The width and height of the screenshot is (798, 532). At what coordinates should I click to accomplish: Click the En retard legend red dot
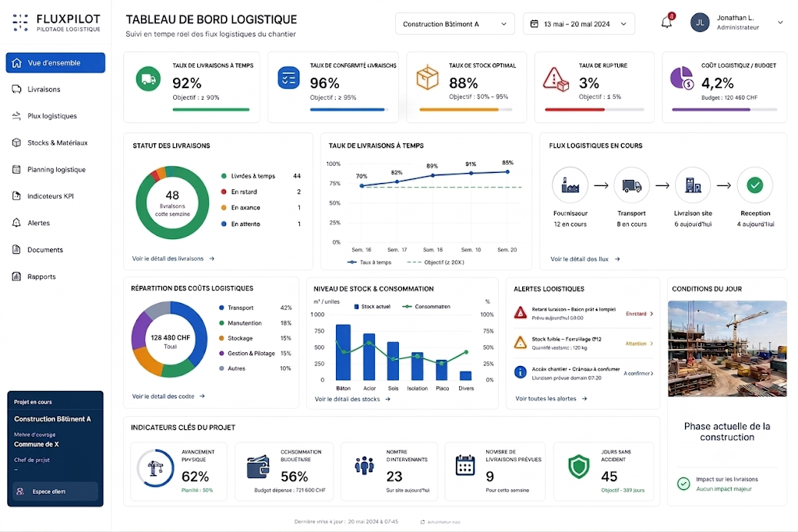click(224, 192)
